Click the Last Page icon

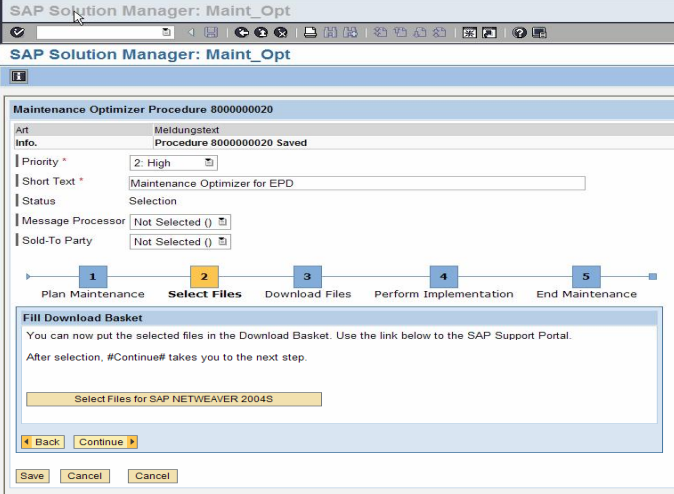[439, 32]
